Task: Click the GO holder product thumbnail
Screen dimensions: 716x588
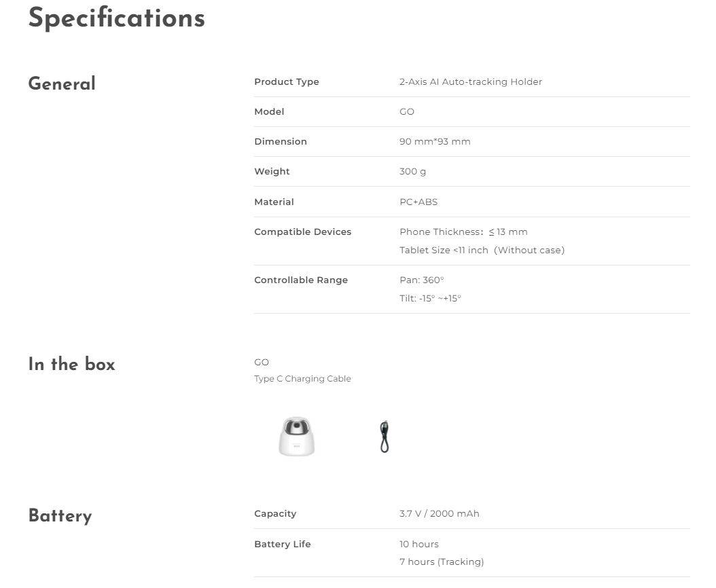Action: point(297,437)
